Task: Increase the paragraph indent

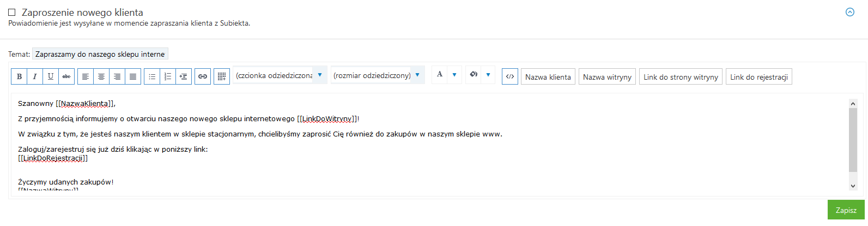Action: click(184, 76)
